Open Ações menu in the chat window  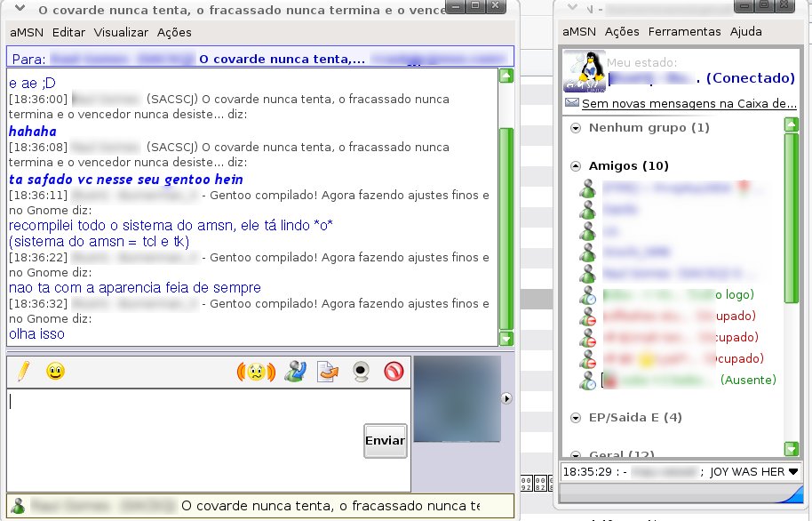pyautogui.click(x=174, y=32)
